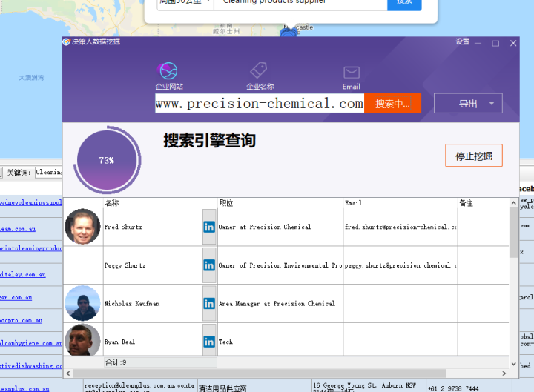
Task: Click the horizontal scrollbar right arrow
Action: (x=504, y=373)
